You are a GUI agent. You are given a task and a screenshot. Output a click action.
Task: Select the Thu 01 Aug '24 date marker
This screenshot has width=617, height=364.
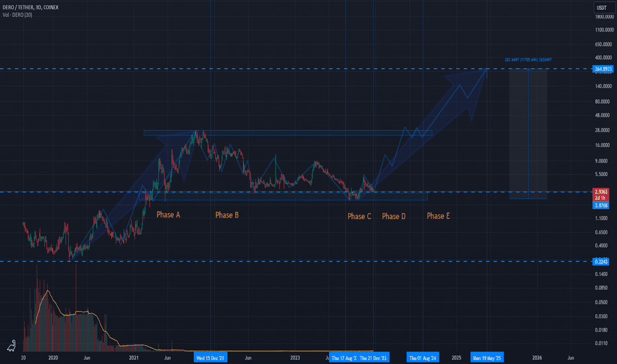pos(422,357)
